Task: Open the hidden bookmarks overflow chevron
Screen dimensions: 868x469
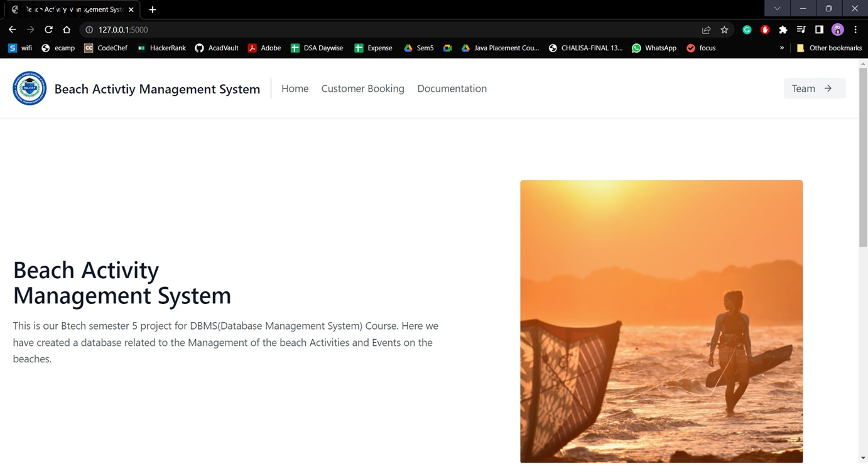Action: pyautogui.click(x=782, y=48)
